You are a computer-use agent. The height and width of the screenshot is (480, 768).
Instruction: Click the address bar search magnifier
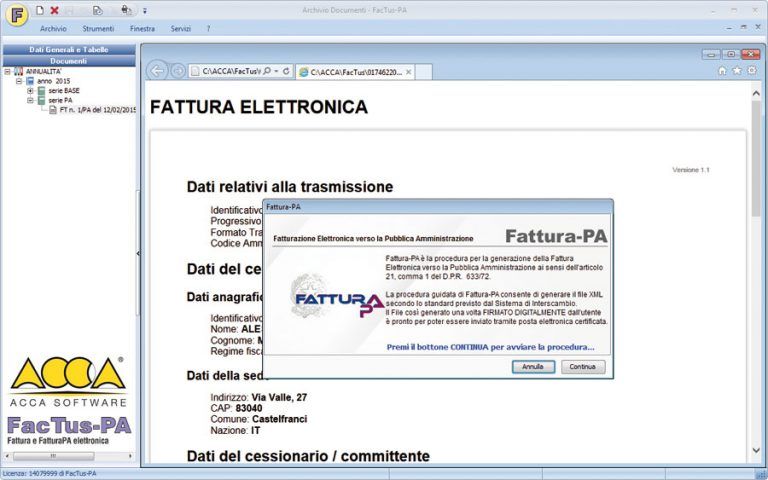click(267, 71)
